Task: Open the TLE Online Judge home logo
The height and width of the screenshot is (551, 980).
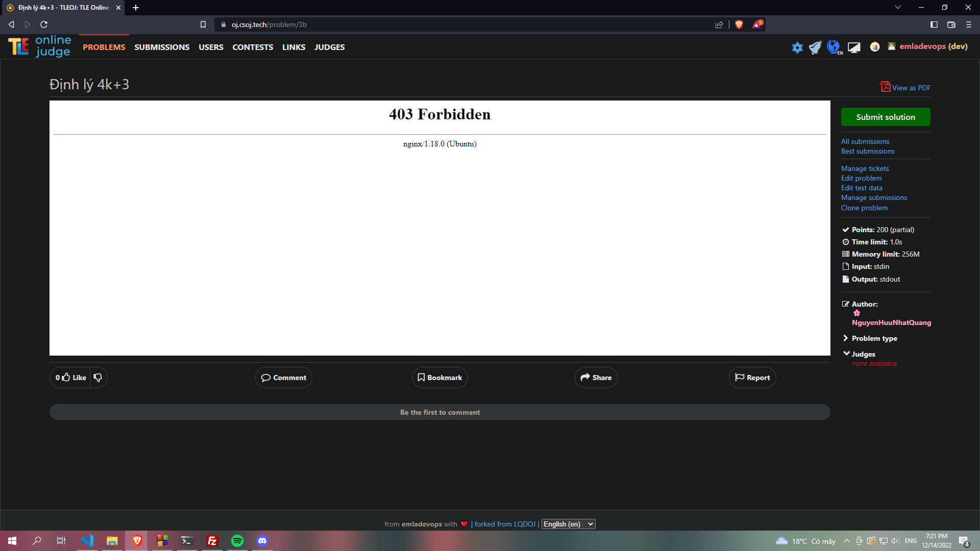Action: pos(39,46)
